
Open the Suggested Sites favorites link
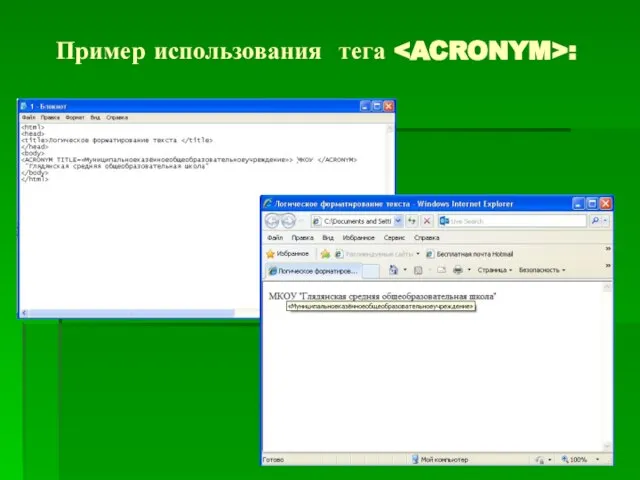coord(374,254)
